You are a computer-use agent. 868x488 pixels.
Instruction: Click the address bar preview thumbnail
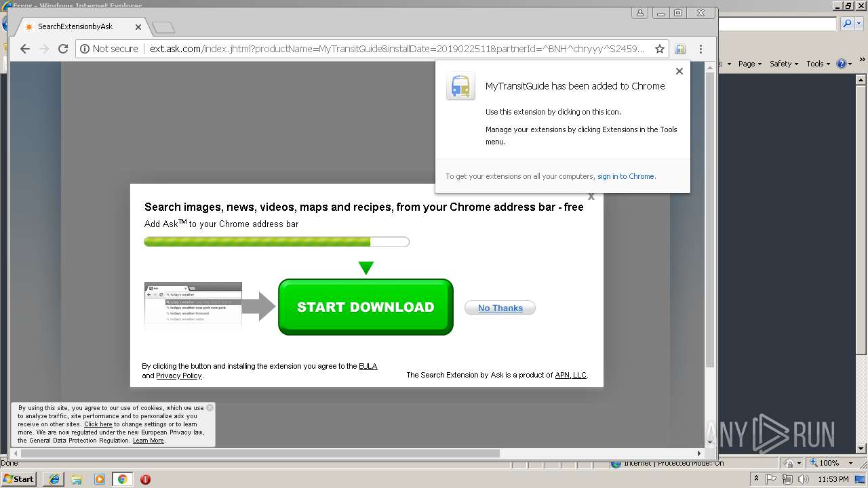tap(193, 306)
